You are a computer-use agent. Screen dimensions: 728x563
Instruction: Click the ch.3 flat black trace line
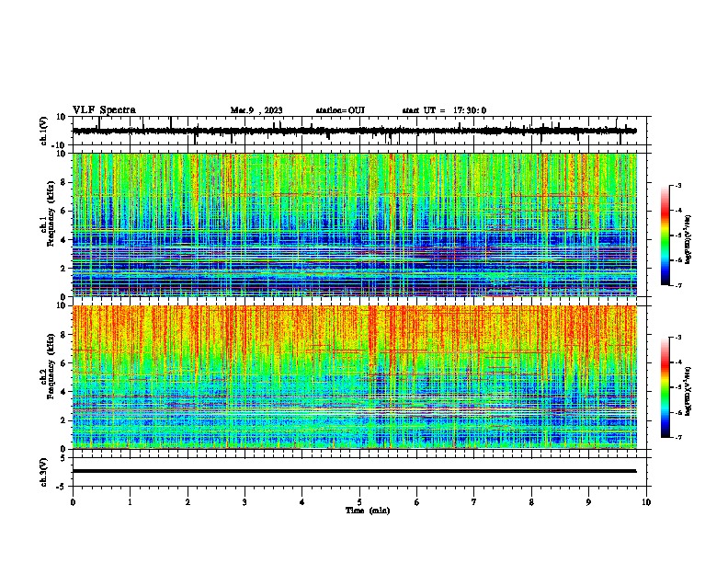click(x=355, y=471)
